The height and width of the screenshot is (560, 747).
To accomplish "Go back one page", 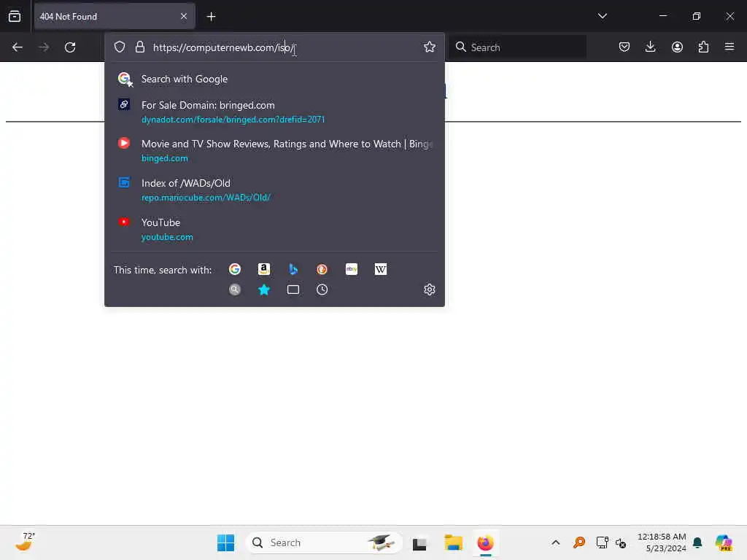I will click(18, 47).
